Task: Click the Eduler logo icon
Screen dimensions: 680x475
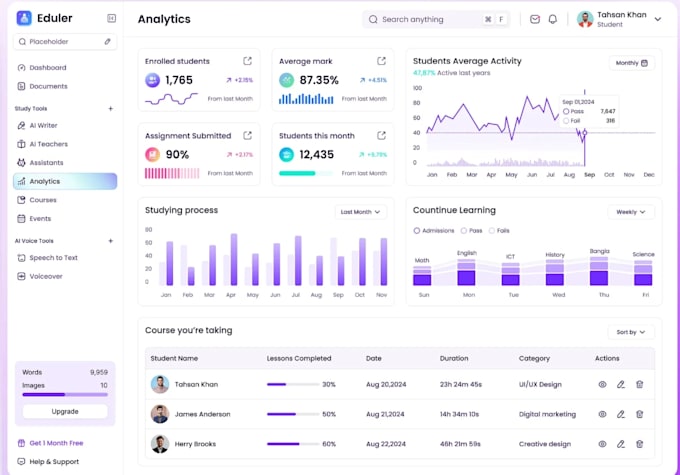Action: click(24, 18)
